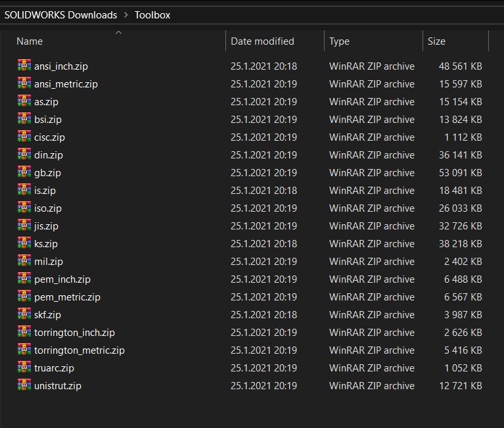Sort by the Date modified column header
Viewport: 504px width, 428px height.
pyautogui.click(x=262, y=41)
